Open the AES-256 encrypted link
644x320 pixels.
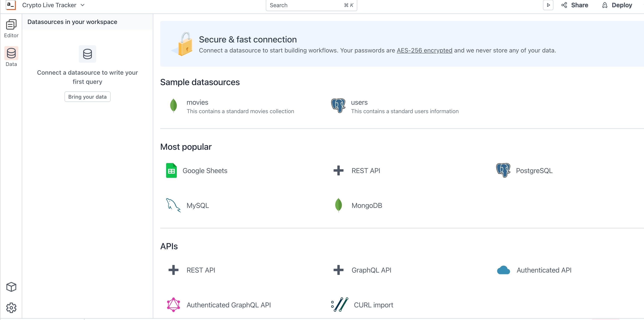(424, 51)
